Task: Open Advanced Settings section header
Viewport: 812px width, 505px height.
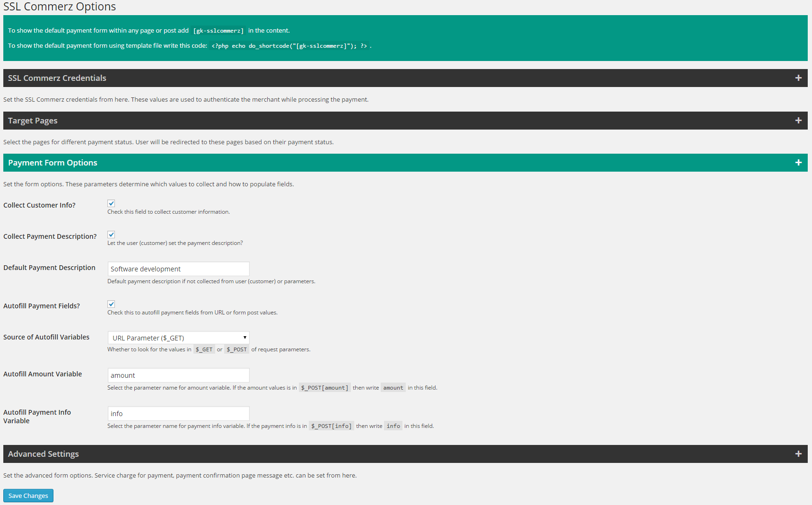Action: [x=405, y=454]
